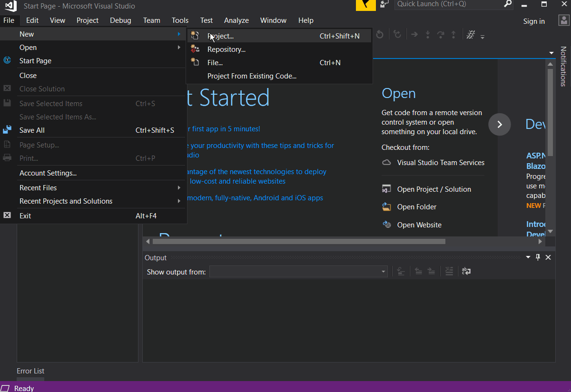Toggle auto-hide pin on Output panel
571x392 pixels.
tap(538, 257)
